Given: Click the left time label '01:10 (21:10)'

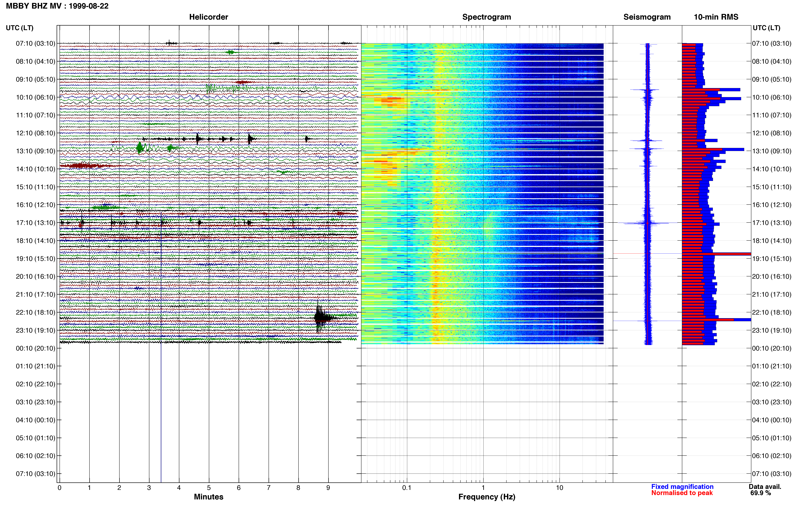Looking at the screenshot, I should coord(36,366).
